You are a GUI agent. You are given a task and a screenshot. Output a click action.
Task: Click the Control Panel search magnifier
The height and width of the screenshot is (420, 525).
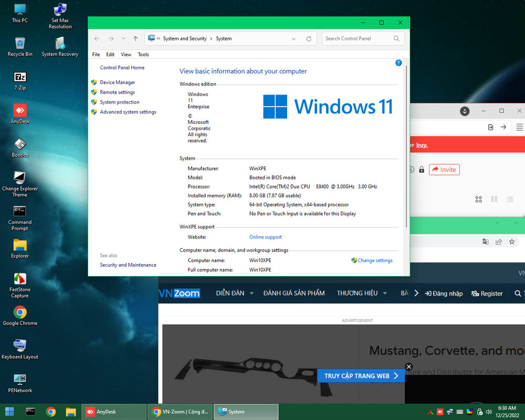point(396,38)
